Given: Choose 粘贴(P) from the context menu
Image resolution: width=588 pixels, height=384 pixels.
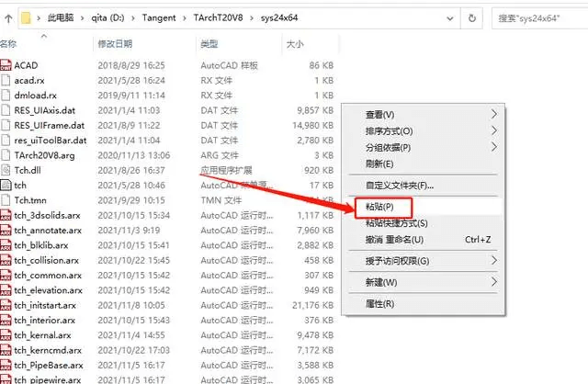Looking at the screenshot, I should pyautogui.click(x=380, y=207).
